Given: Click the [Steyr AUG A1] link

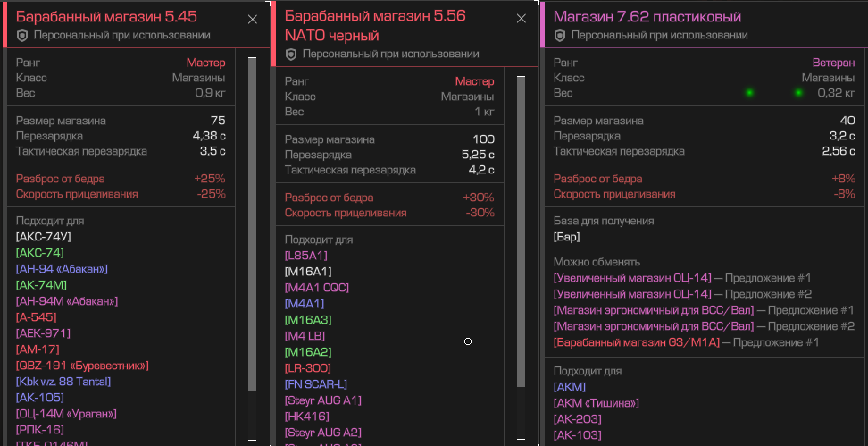Looking at the screenshot, I should tap(323, 400).
